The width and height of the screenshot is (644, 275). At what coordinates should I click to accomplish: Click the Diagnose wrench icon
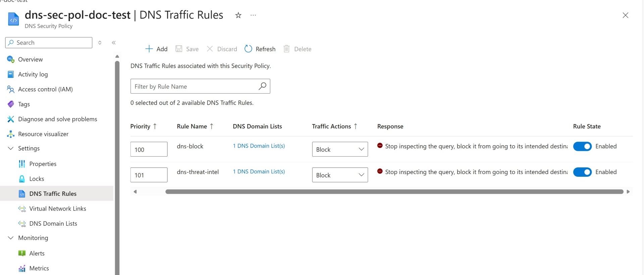click(x=11, y=119)
